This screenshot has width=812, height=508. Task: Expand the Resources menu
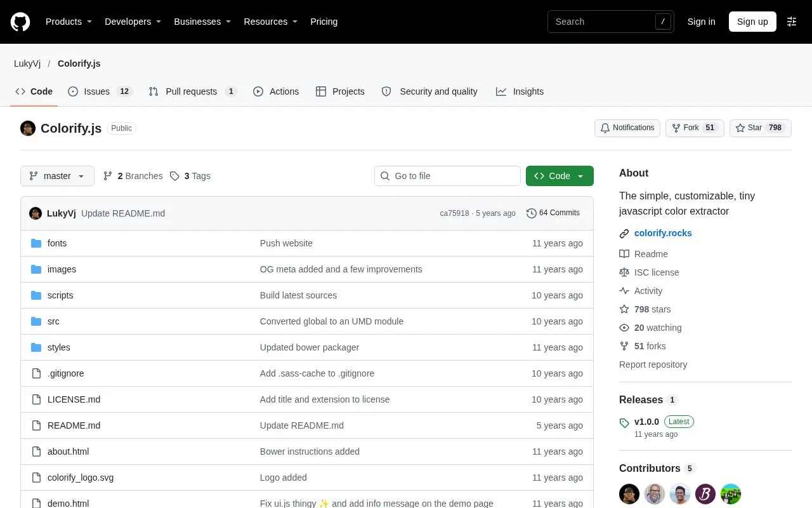click(271, 22)
